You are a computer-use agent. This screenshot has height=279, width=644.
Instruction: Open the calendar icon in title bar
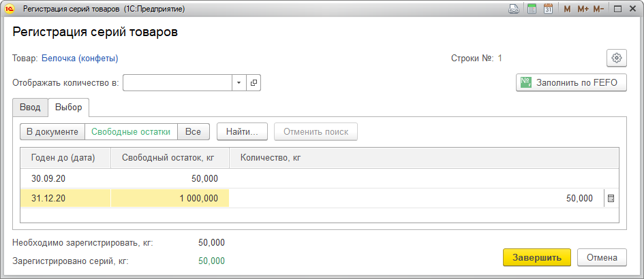(x=548, y=10)
